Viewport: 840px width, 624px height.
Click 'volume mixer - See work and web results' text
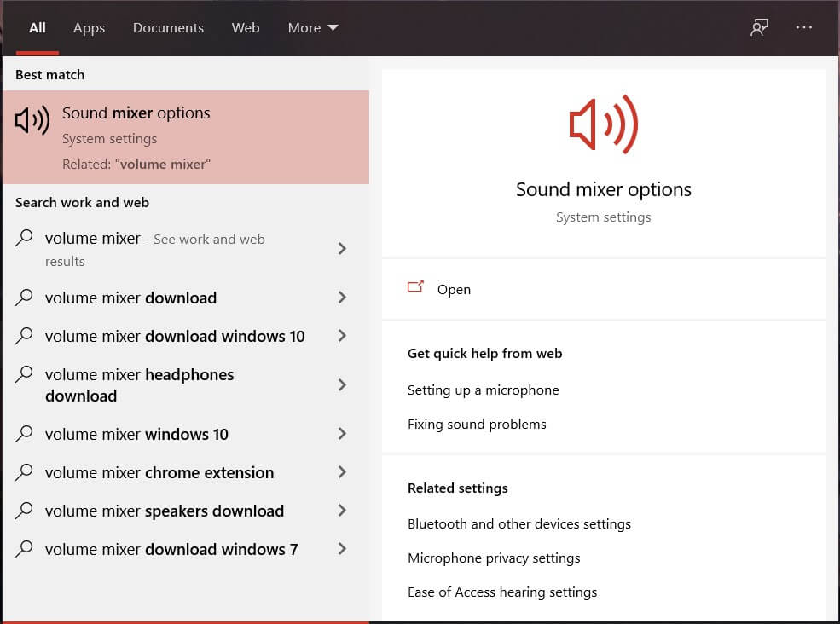point(155,249)
